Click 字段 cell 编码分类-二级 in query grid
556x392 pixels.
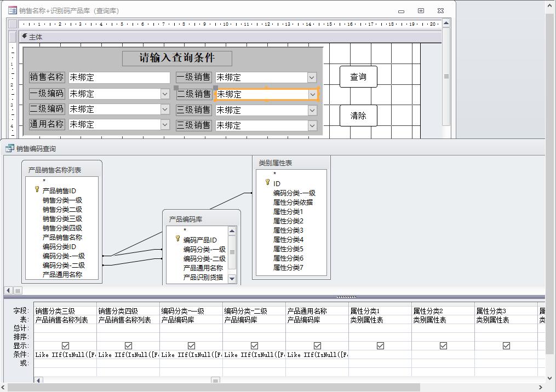tap(254, 311)
